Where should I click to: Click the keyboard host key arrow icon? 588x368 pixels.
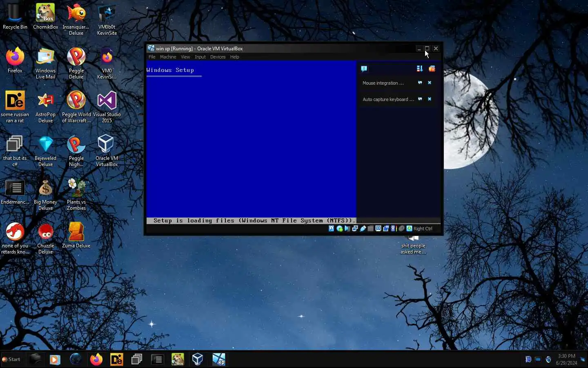click(x=409, y=229)
